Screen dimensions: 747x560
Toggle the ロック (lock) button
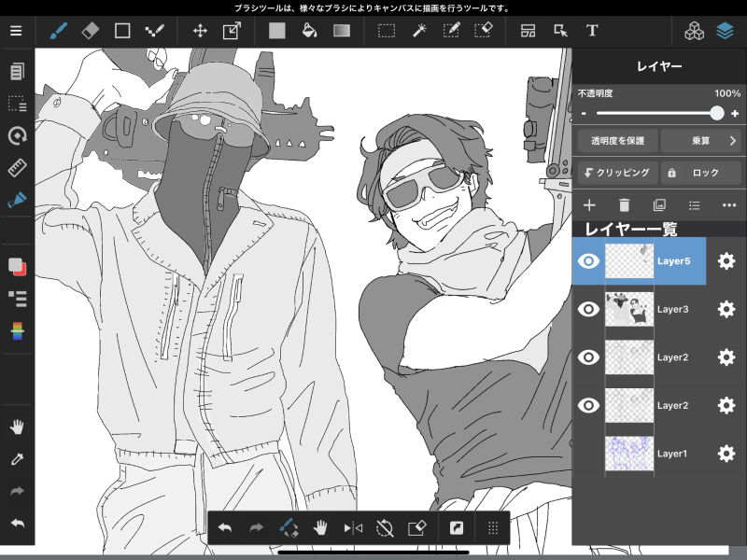click(699, 173)
